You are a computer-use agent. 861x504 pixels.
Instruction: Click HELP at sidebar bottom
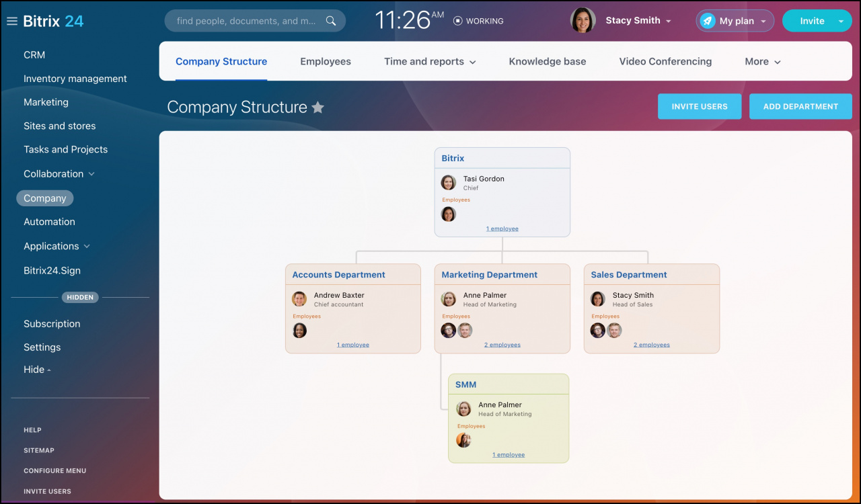[32, 430]
